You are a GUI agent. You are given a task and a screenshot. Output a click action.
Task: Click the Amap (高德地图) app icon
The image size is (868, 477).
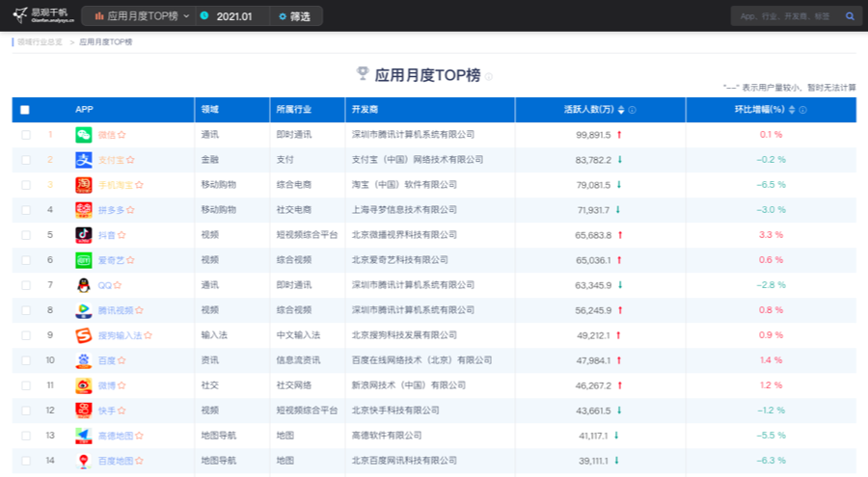click(84, 436)
